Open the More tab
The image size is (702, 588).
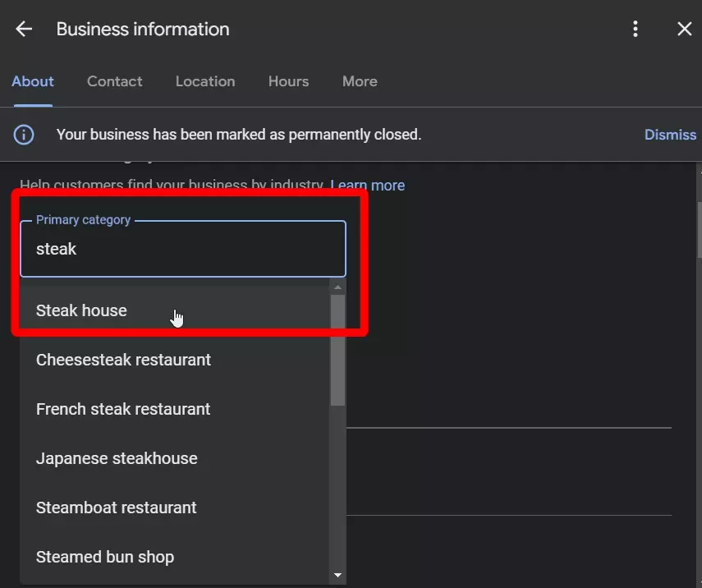360,81
